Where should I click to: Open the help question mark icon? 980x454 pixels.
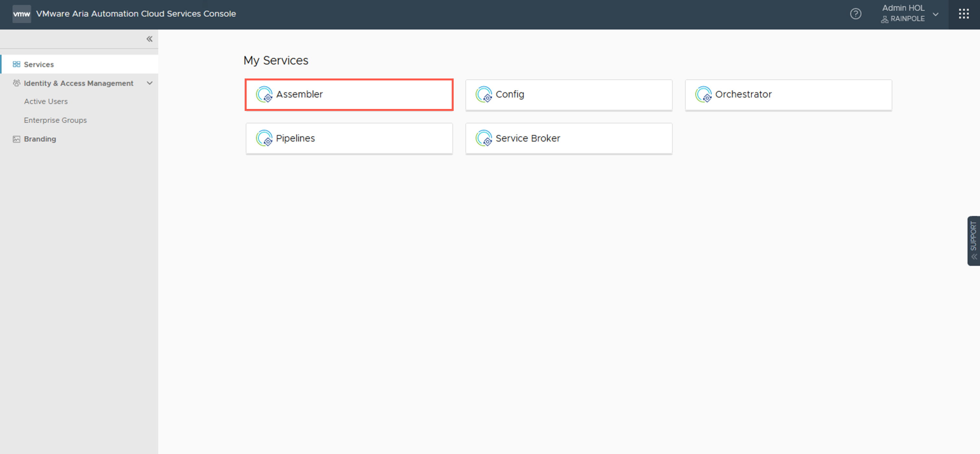856,14
